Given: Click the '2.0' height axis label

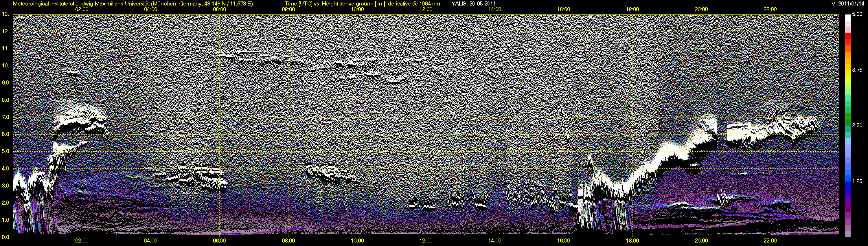Looking at the screenshot, I should point(6,203).
